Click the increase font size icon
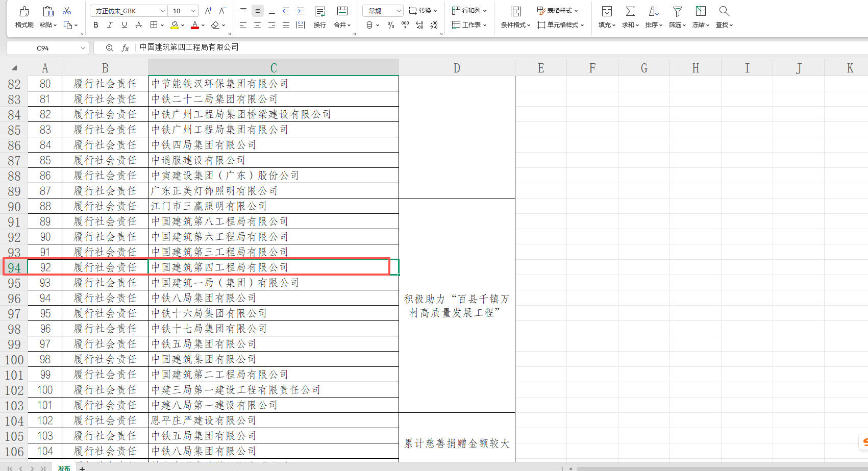 [208, 11]
